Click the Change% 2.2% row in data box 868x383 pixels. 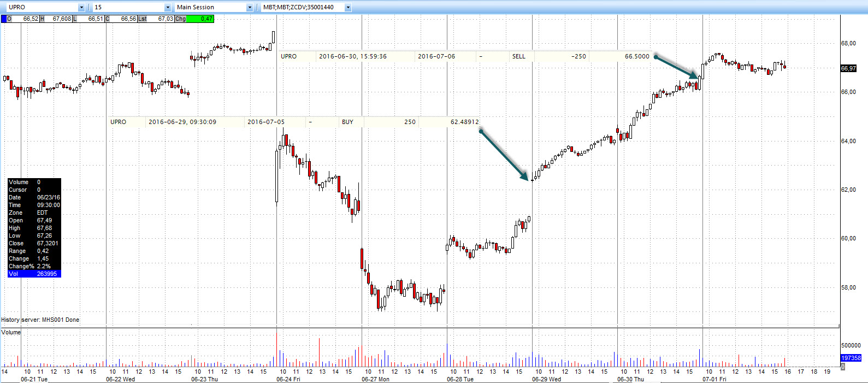tap(34, 266)
